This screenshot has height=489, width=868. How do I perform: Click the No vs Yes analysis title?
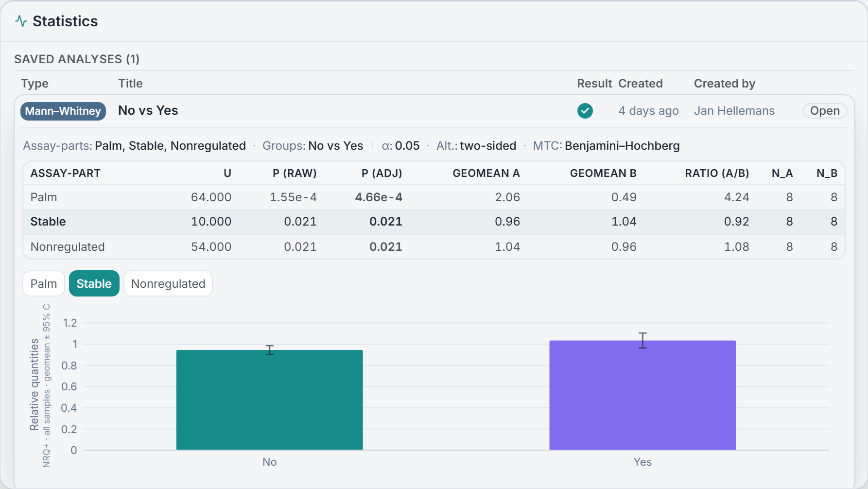(x=148, y=110)
